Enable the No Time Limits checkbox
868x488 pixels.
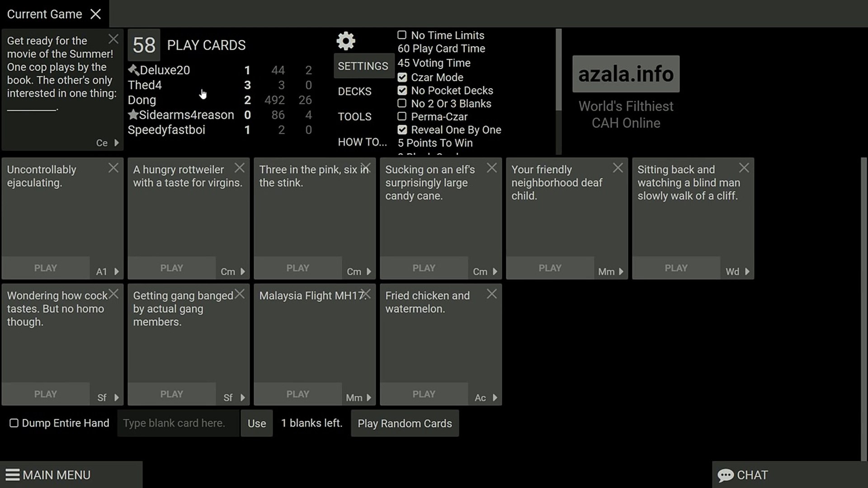pyautogui.click(x=402, y=35)
